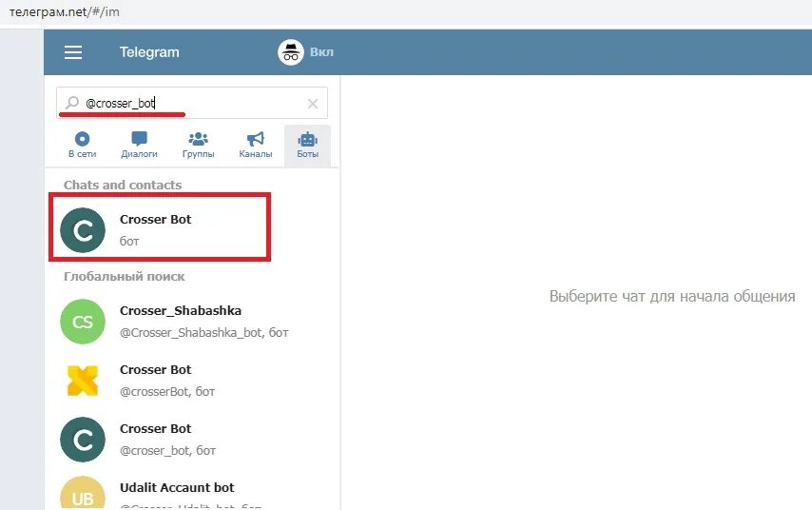Open Crosser Bot @croser_bot result
Image resolution: width=812 pixels, height=510 pixels.
pos(192,440)
